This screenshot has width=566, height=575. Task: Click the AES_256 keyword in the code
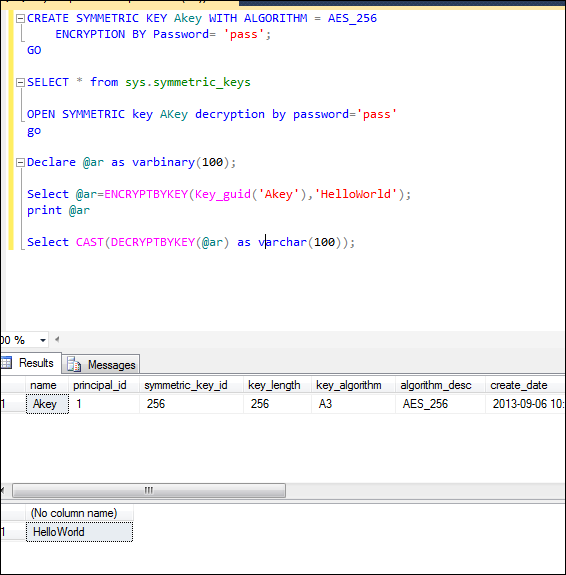coord(352,18)
